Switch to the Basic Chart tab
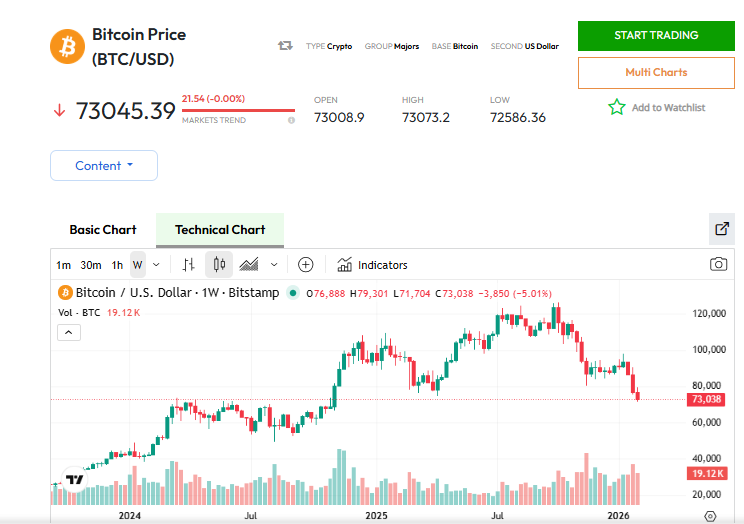Image resolution: width=744 pixels, height=524 pixels. click(x=103, y=230)
